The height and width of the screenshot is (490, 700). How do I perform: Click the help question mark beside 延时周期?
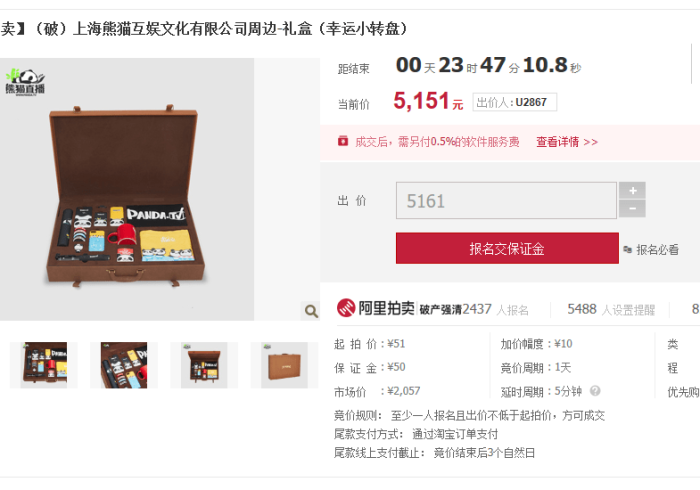[x=595, y=391]
